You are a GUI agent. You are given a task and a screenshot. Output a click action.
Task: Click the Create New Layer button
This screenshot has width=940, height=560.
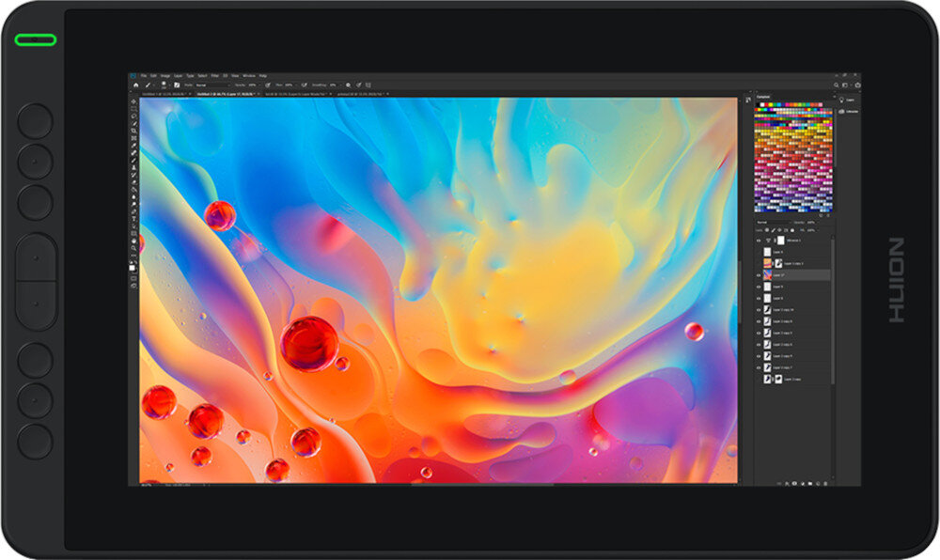819,482
